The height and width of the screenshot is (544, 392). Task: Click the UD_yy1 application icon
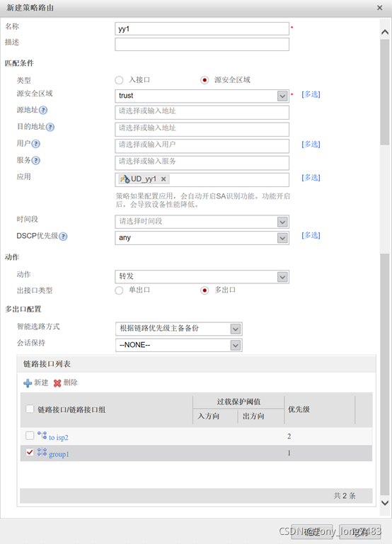point(125,179)
